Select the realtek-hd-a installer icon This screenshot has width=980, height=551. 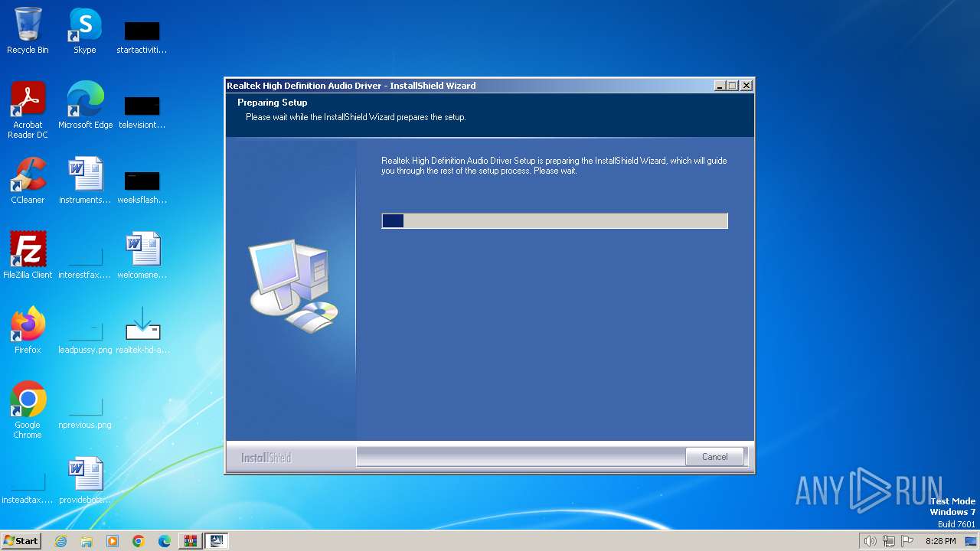(x=142, y=331)
